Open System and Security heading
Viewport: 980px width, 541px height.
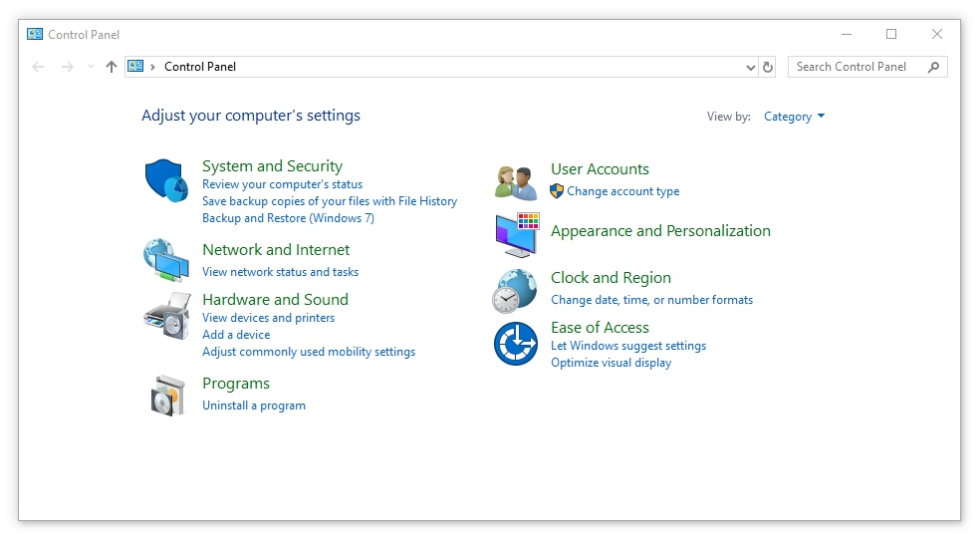coord(273,166)
